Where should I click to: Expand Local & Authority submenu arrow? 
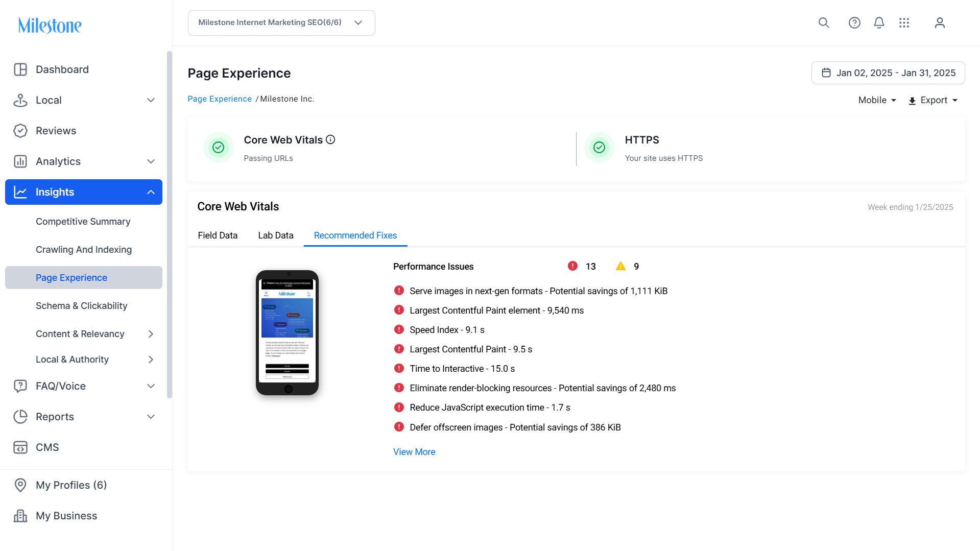click(151, 360)
